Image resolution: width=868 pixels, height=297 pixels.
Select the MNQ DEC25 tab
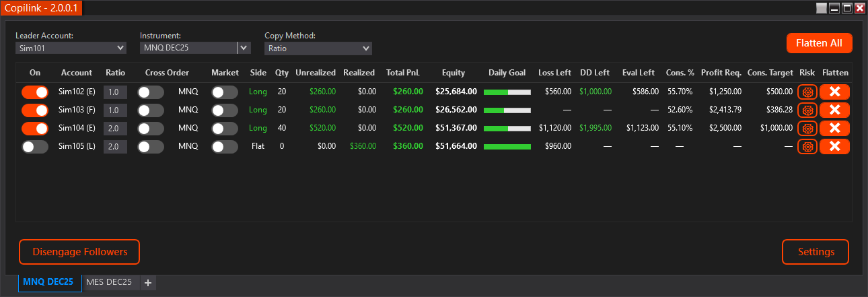point(48,282)
